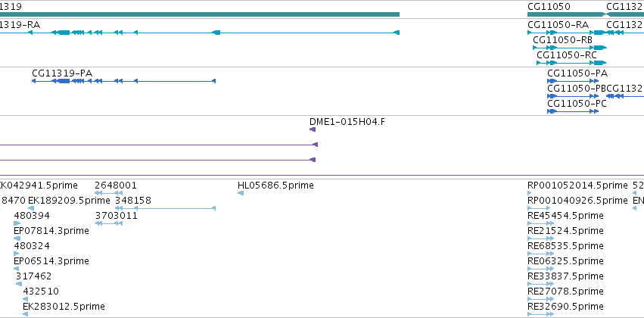The width and height of the screenshot is (644, 318).
Task: Open the RE21524.5prime EST entry
Action: (565, 231)
